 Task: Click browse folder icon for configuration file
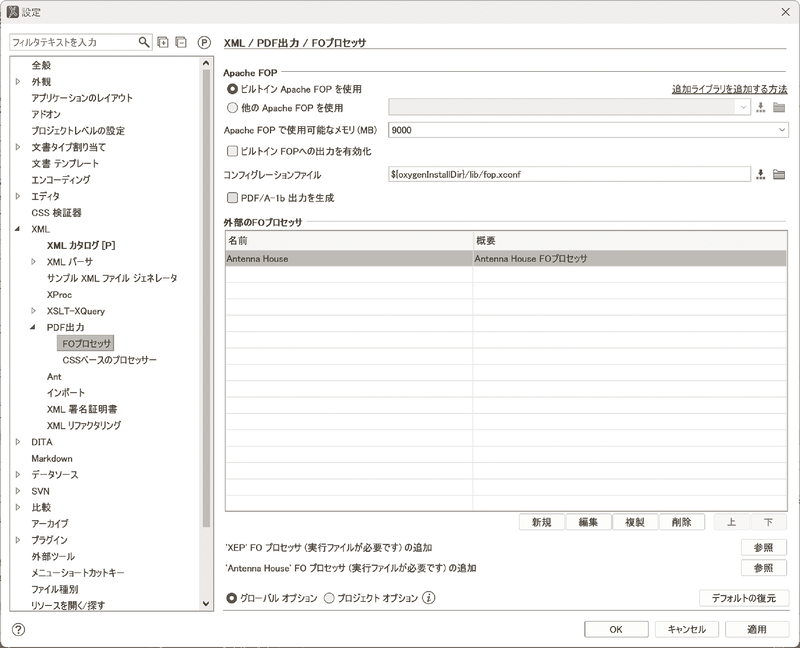pyautogui.click(x=779, y=175)
